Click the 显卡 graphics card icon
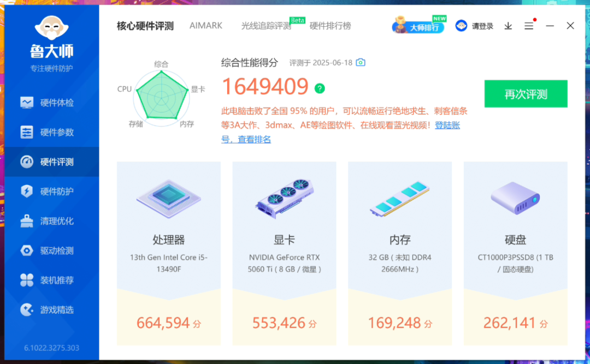Image resolution: width=590 pixels, height=364 pixels. pos(285,199)
